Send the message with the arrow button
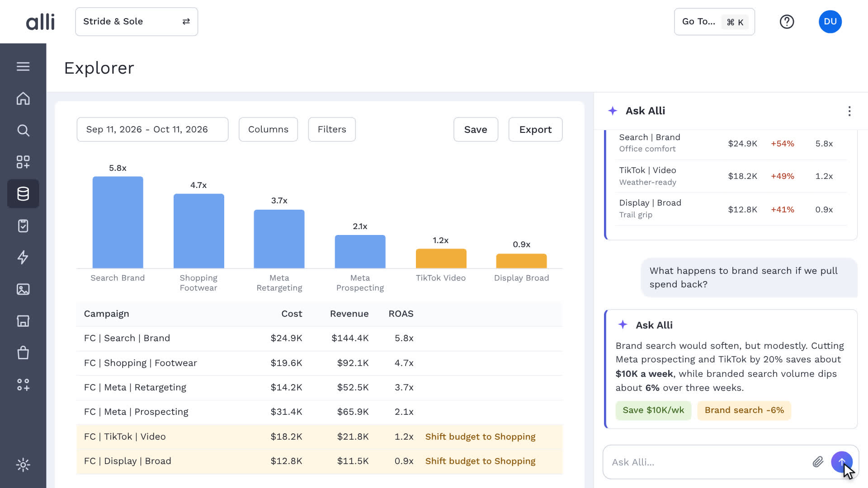This screenshot has width=868, height=488. point(842,462)
